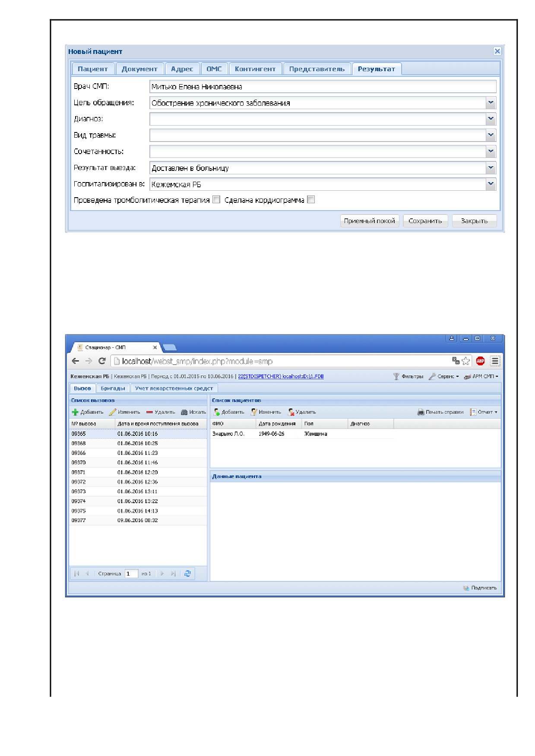The image size is (535, 756).
Task: Click the Сохранить button
Action: point(425,221)
